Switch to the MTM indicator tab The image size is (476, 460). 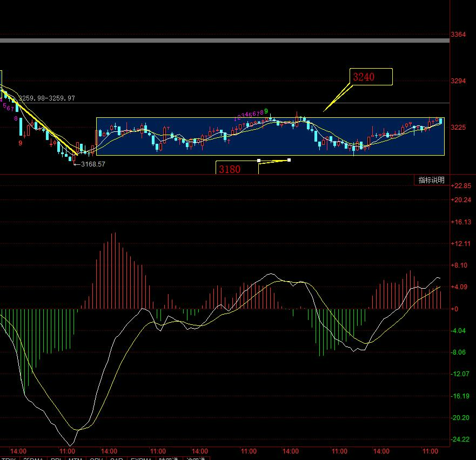coord(74,458)
